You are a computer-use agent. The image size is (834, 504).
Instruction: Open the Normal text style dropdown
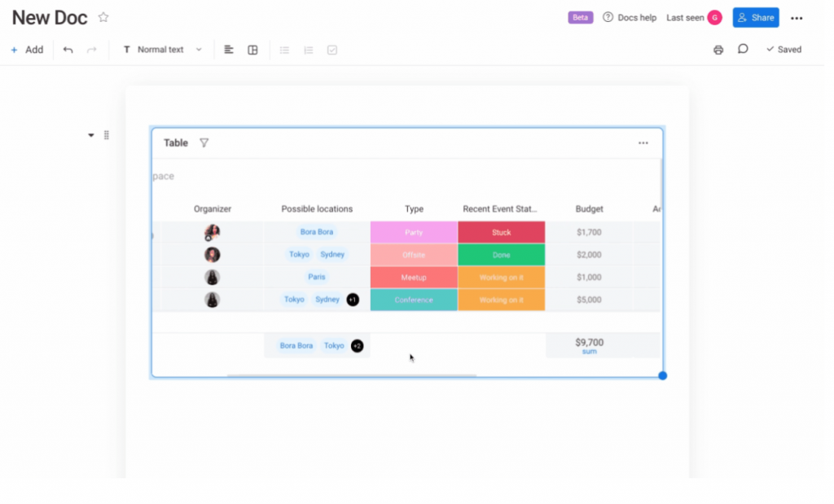point(161,50)
